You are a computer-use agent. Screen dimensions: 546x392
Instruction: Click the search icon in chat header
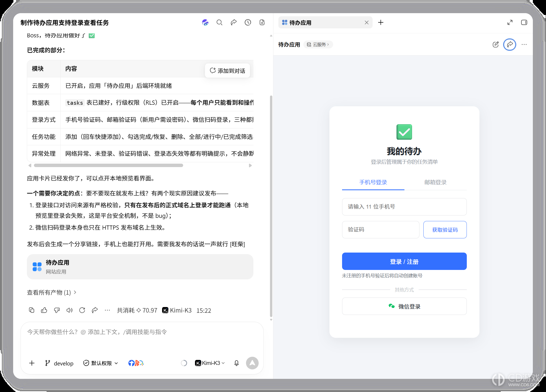point(219,23)
